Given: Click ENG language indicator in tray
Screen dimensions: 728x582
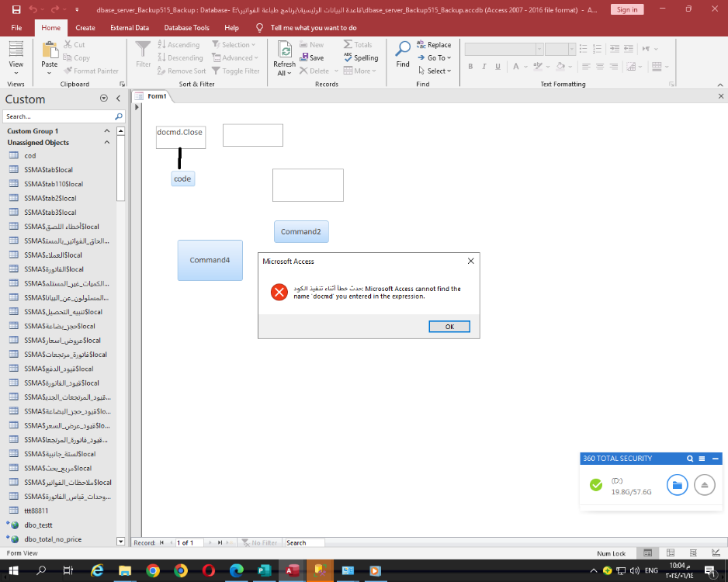Looking at the screenshot, I should click(651, 570).
